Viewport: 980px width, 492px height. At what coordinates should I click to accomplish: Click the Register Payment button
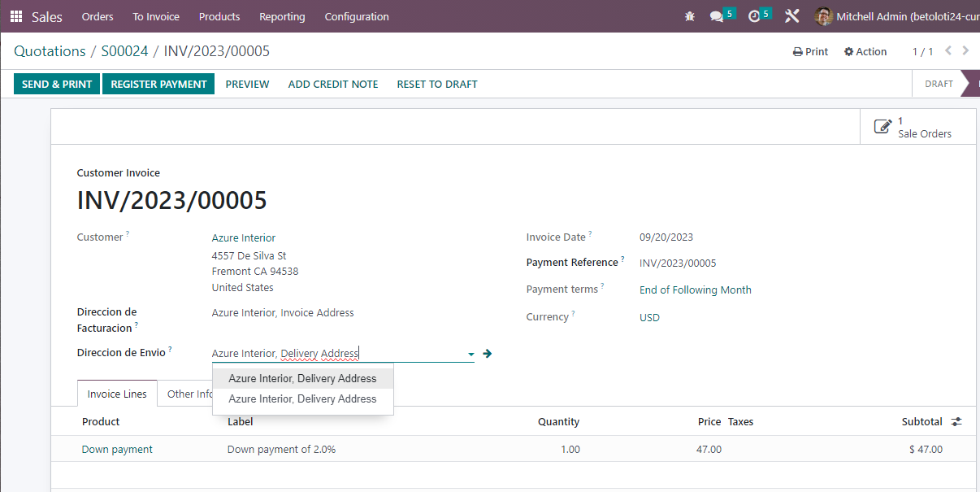click(x=158, y=84)
